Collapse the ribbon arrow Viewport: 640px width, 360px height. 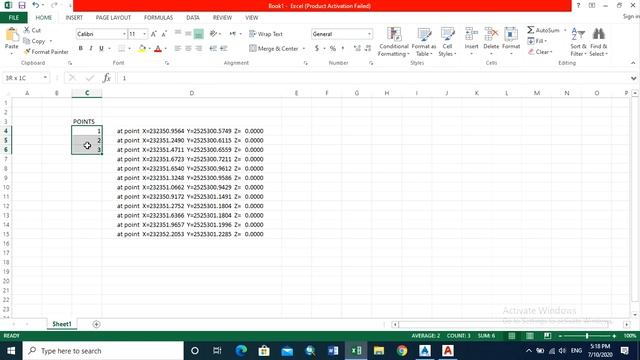click(633, 63)
